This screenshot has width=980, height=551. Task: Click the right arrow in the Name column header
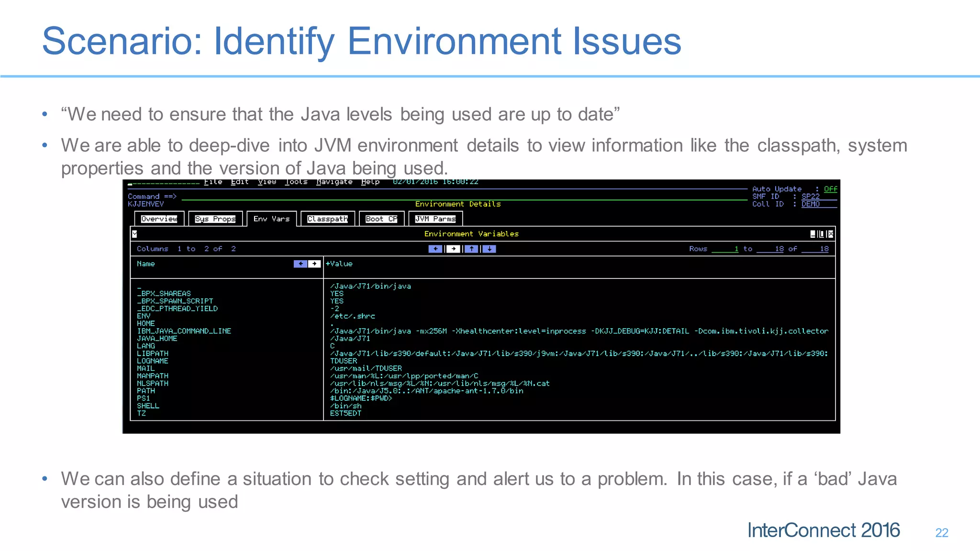314,264
